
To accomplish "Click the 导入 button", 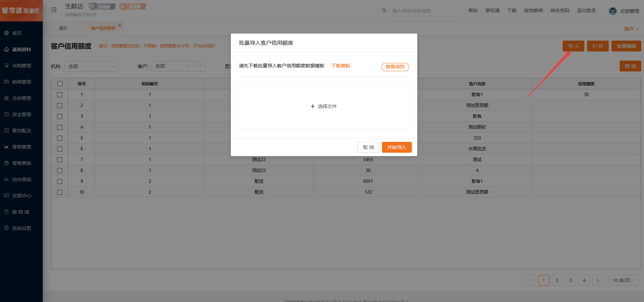I will [x=573, y=46].
